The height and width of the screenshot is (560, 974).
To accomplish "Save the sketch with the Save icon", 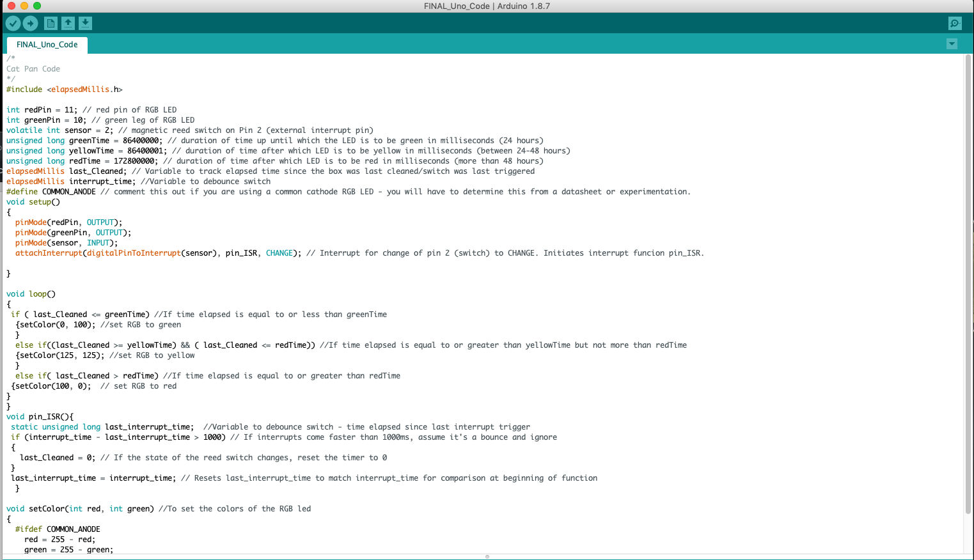I will [85, 24].
